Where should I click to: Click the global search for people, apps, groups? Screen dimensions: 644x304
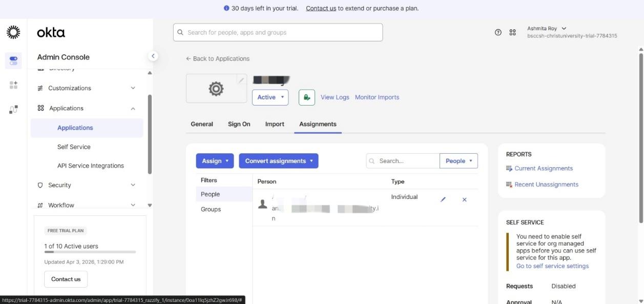click(x=278, y=32)
